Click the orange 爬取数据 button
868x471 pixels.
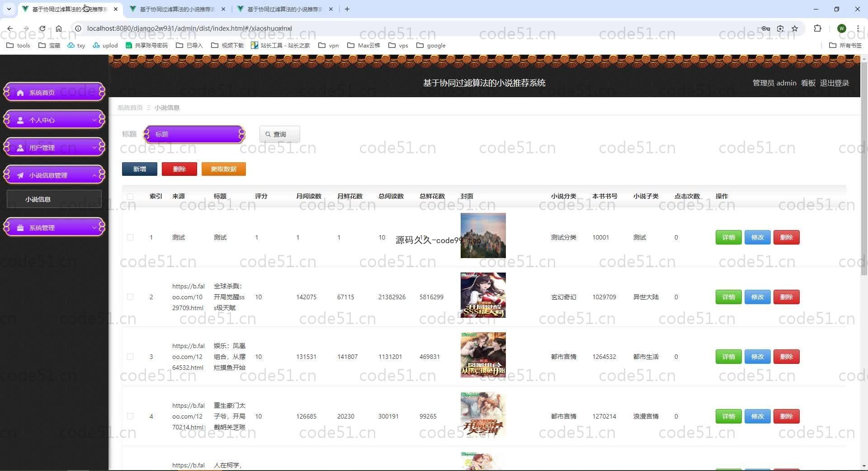[224, 169]
